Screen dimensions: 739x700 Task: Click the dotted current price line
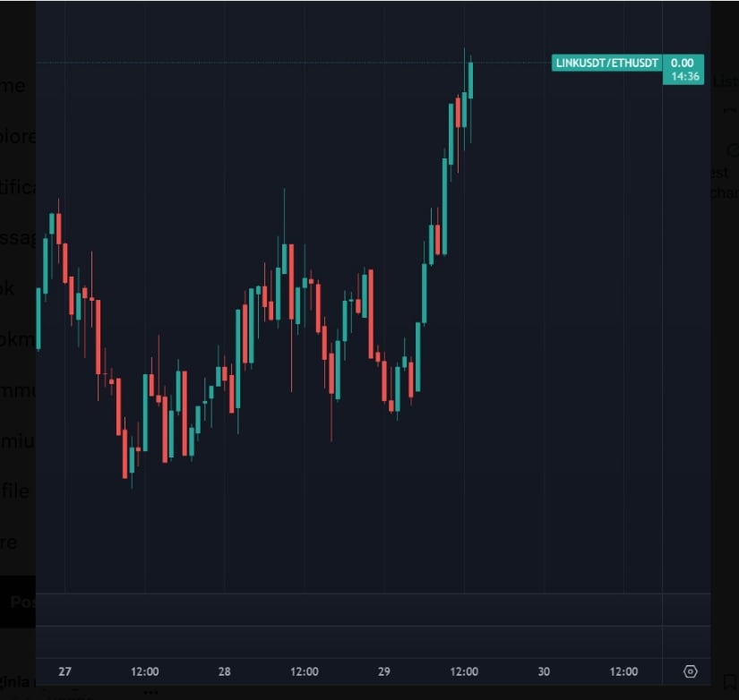[269, 63]
